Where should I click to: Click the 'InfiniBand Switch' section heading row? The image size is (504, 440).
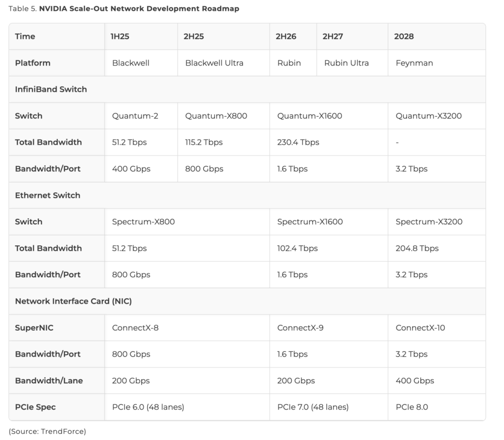[51, 89]
